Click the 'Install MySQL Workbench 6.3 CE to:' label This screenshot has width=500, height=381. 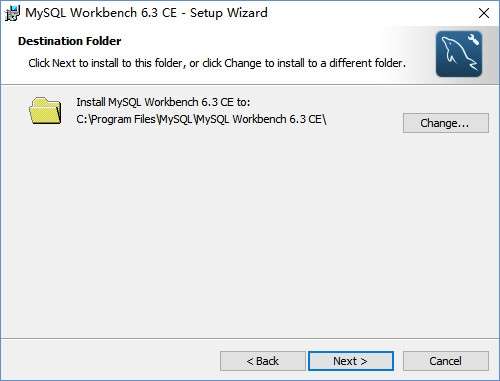pos(163,102)
